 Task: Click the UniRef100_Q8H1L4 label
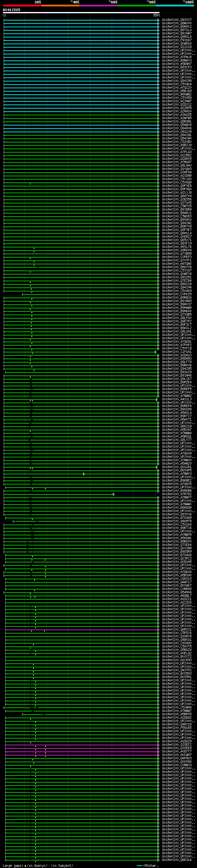[x=176, y=233]
